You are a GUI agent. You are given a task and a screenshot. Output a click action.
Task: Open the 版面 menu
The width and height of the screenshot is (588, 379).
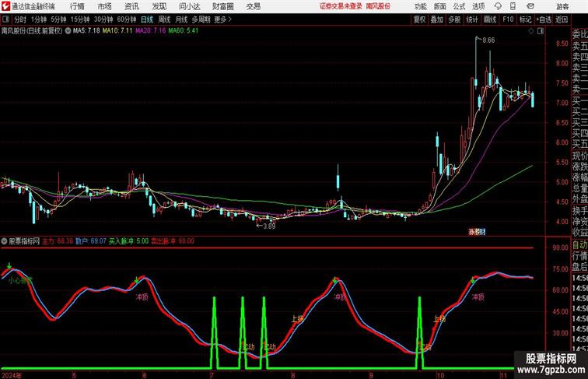coord(440,6)
